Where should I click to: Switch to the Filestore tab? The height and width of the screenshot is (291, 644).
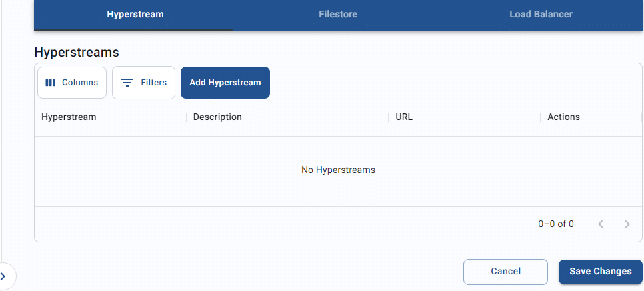338,15
